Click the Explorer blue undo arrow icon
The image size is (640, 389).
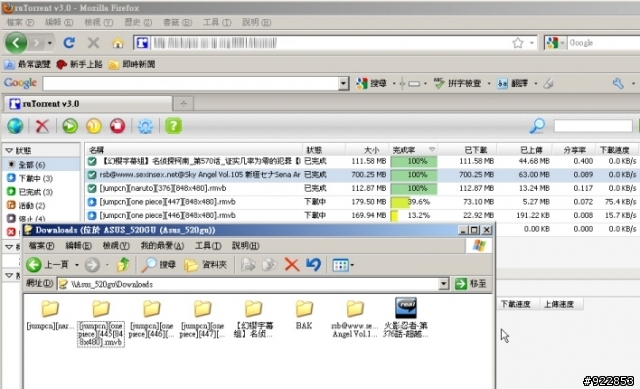(313, 265)
